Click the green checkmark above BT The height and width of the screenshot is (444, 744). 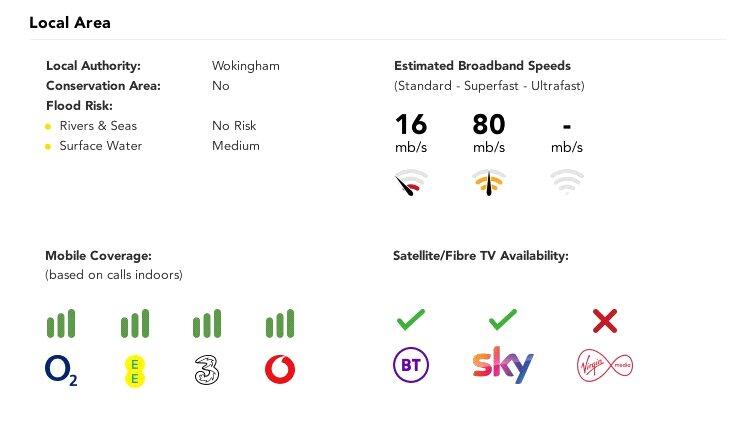tap(411, 320)
